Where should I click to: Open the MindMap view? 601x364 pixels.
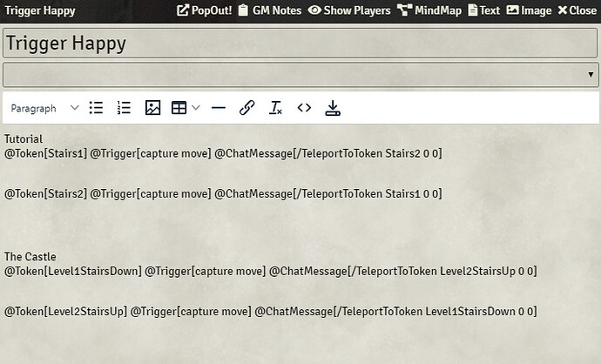[x=429, y=10]
